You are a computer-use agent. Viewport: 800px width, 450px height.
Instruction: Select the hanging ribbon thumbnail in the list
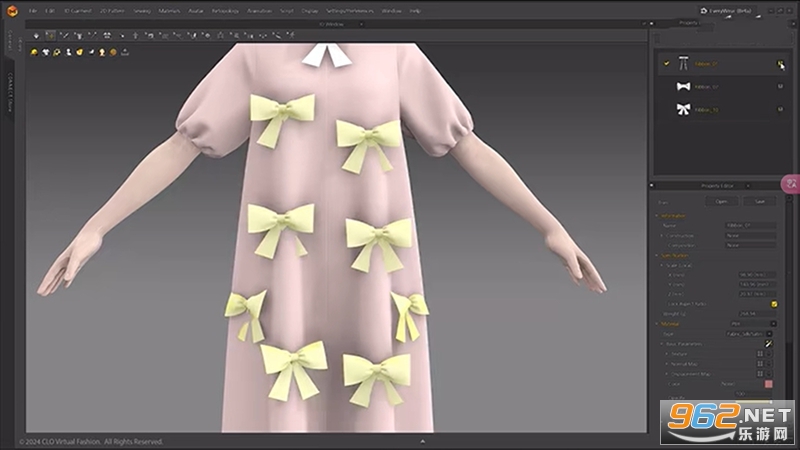[683, 64]
